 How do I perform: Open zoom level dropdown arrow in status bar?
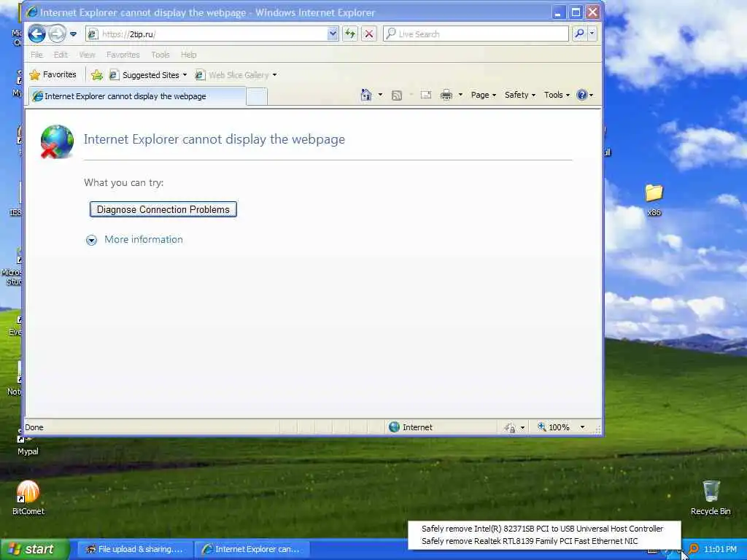point(582,427)
